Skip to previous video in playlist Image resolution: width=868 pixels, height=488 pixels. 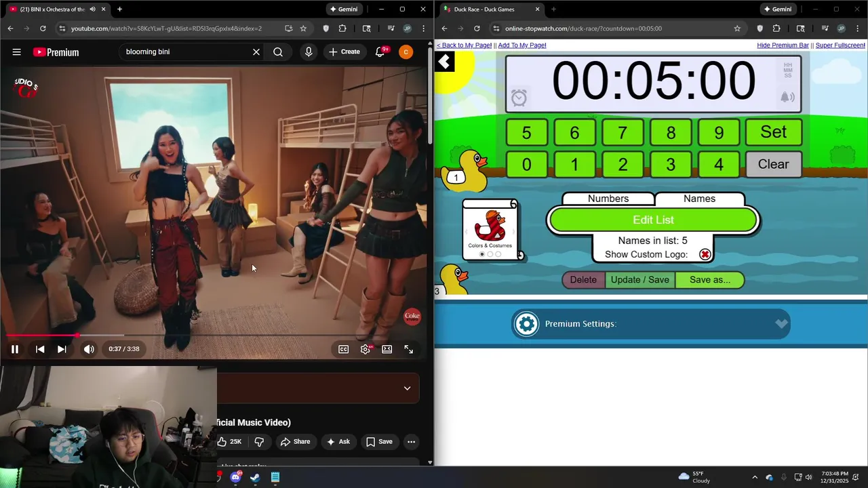tap(40, 349)
